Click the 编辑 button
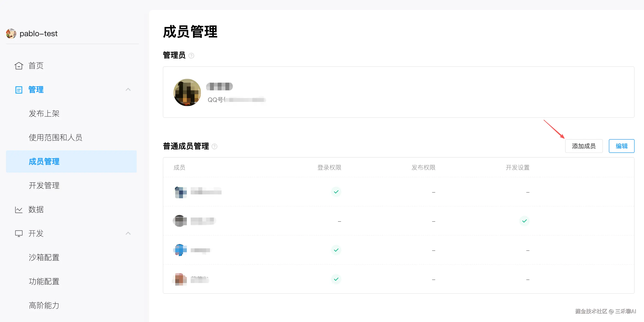644x322 pixels. tap(621, 146)
